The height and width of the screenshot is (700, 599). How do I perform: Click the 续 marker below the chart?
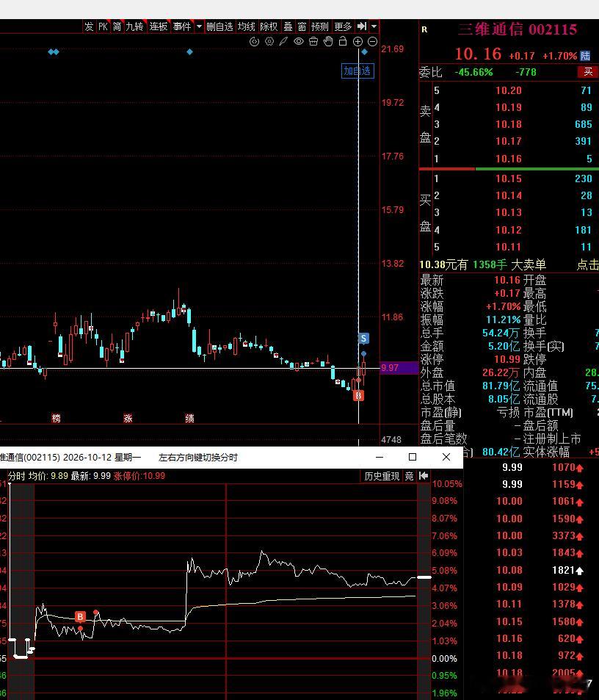[x=189, y=418]
